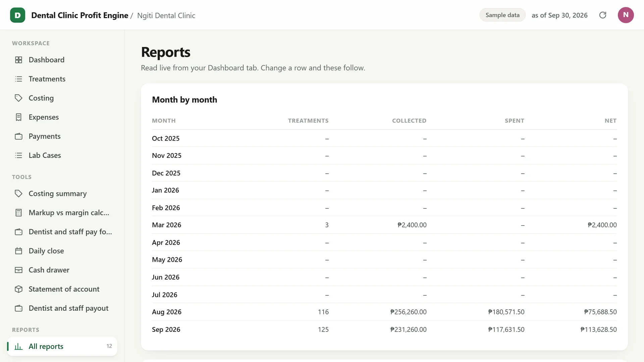Click the Daily close calendar icon
This screenshot has width=644, height=362.
pos(19,251)
